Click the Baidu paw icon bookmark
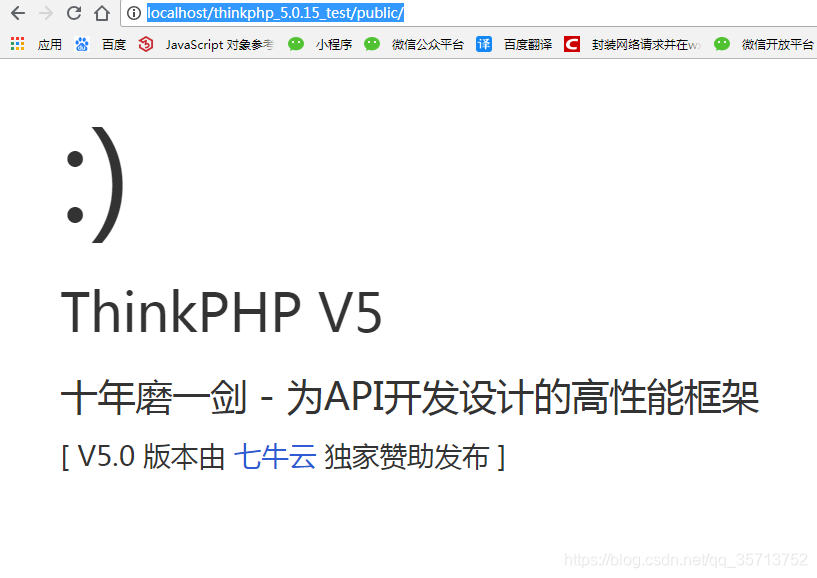Viewport: 817px width, 578px height. pyautogui.click(x=82, y=44)
